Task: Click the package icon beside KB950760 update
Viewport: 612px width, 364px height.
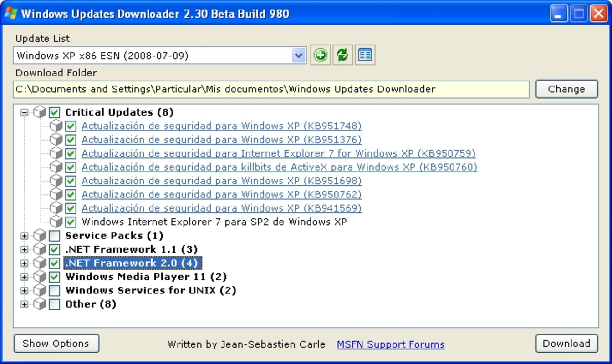Action: pos(56,167)
